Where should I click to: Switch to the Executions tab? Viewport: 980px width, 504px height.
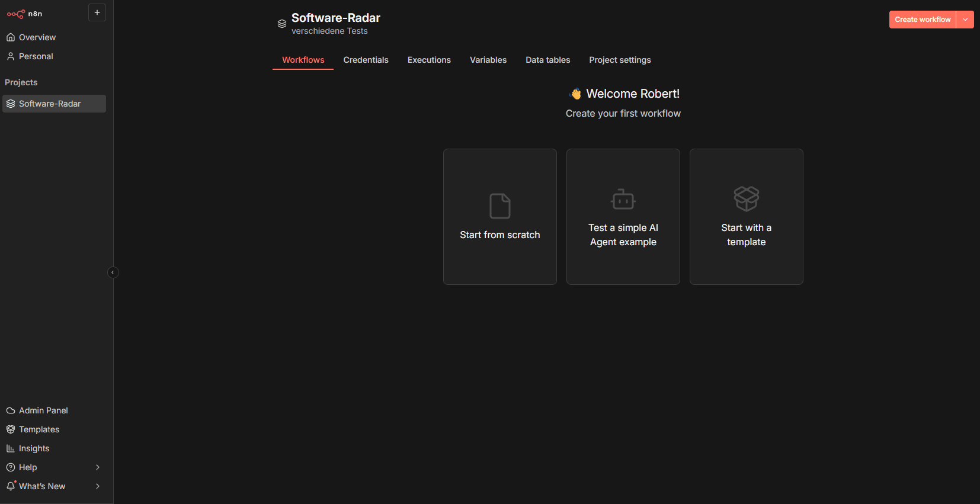(429, 60)
